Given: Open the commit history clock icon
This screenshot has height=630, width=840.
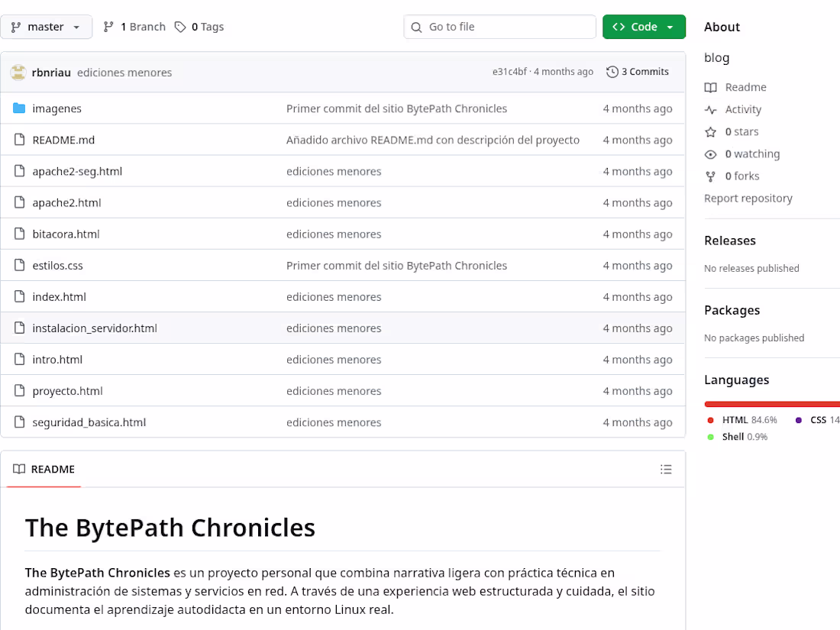Looking at the screenshot, I should [x=611, y=71].
